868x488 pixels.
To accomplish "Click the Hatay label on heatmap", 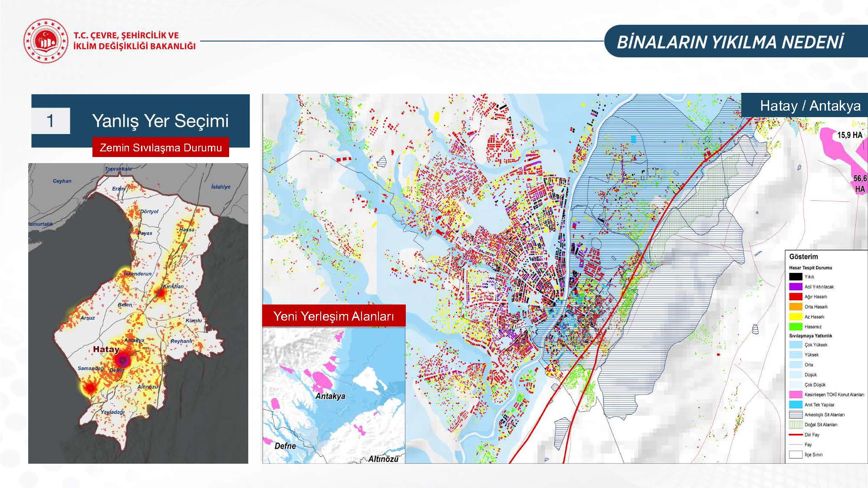I will (x=106, y=349).
